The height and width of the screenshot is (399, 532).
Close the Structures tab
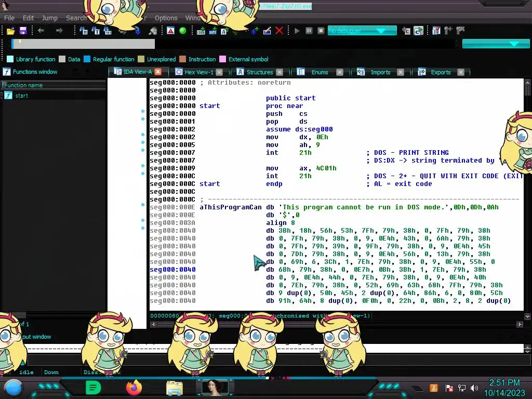coord(279,72)
